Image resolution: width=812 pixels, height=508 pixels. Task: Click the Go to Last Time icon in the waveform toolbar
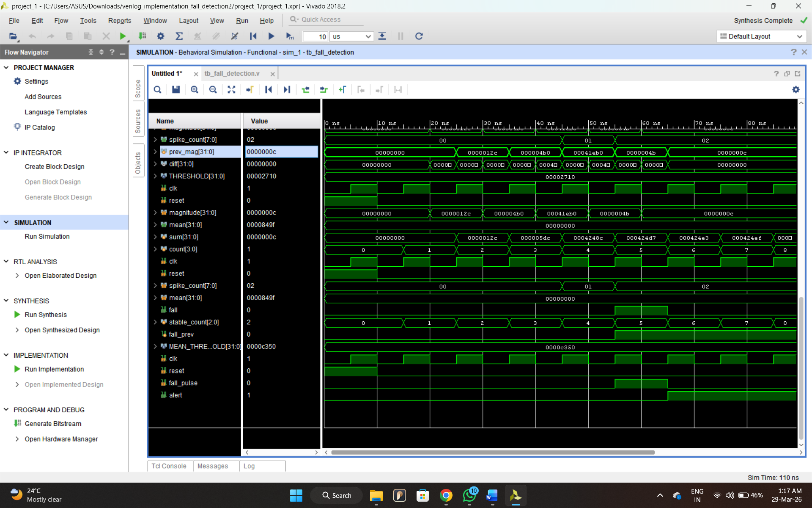[287, 90]
